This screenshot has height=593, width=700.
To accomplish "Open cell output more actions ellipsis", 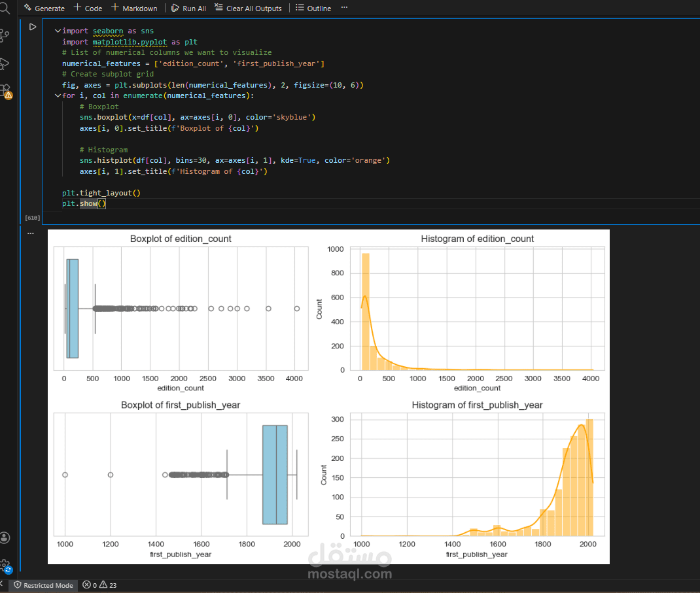I will (x=30, y=233).
